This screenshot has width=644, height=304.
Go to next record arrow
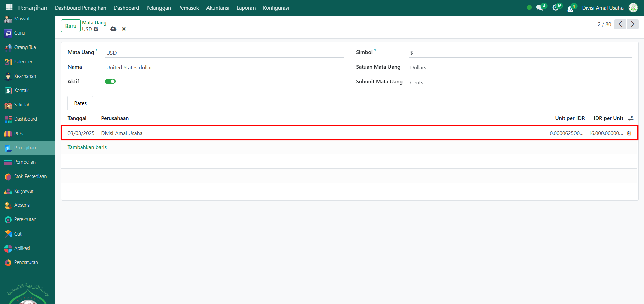(x=633, y=24)
